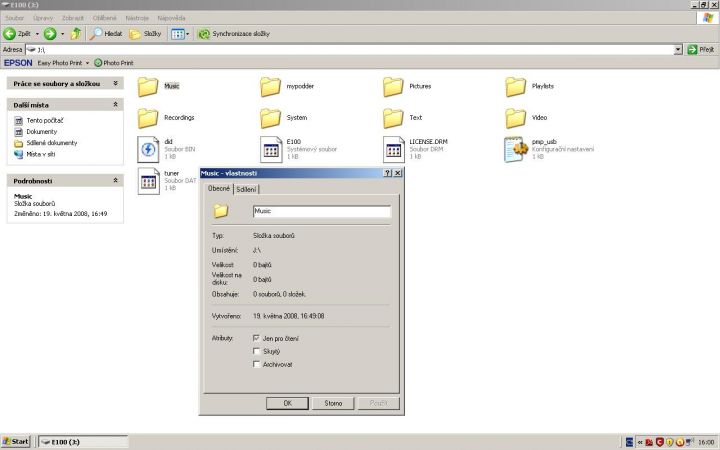Open Sdílené dokumenty link

pos(51,143)
